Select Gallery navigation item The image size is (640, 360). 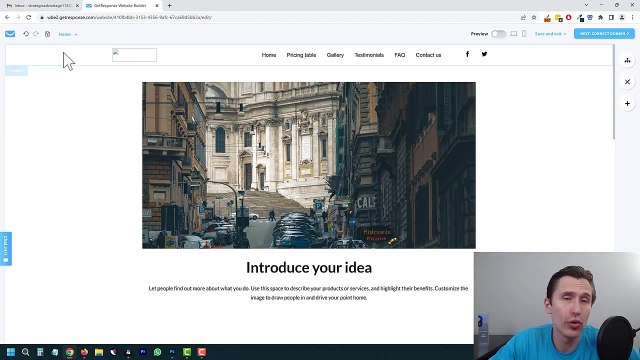[x=335, y=55]
